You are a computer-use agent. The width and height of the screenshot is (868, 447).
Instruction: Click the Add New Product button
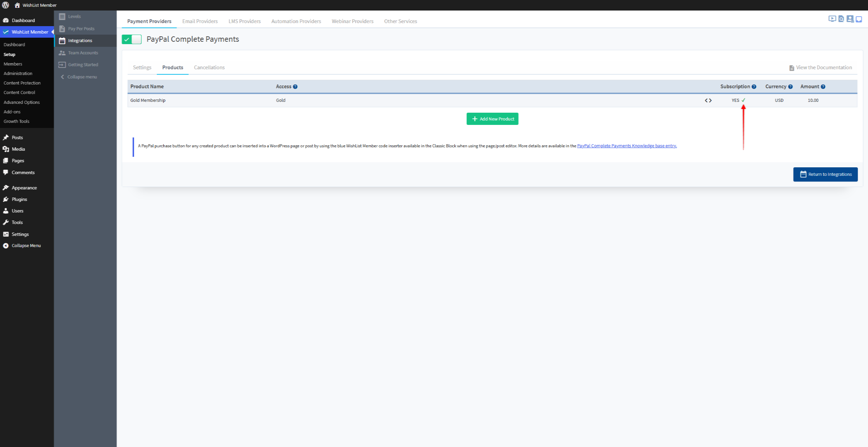(x=492, y=119)
